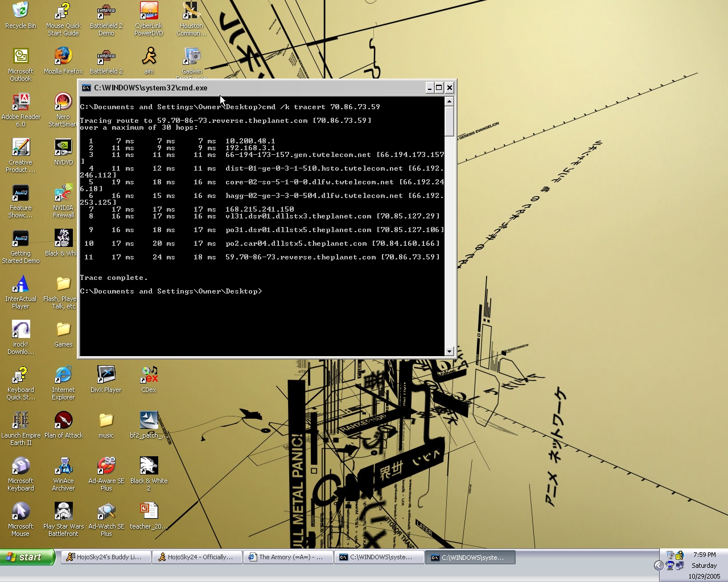Open the CyberLink PowerDVD icon

pos(149,11)
